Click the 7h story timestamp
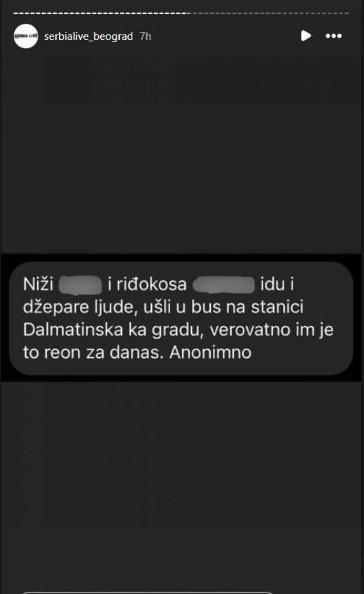The image size is (364, 594). tap(146, 36)
